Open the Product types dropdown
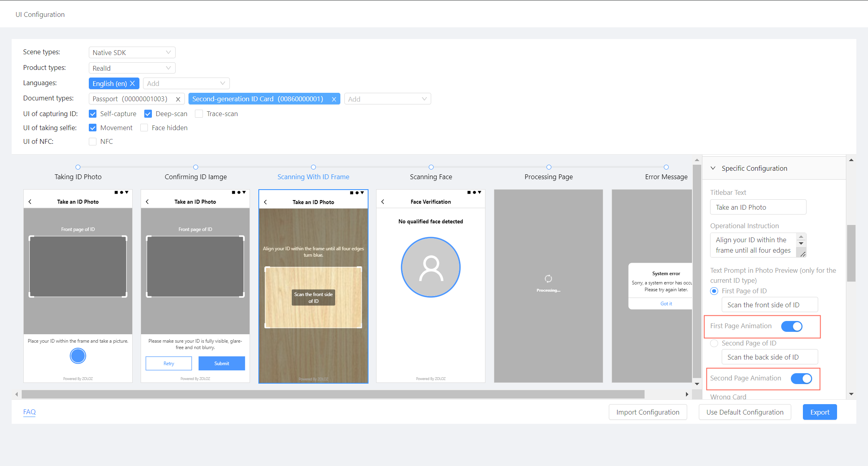Viewport: 868px width, 466px height. point(132,68)
